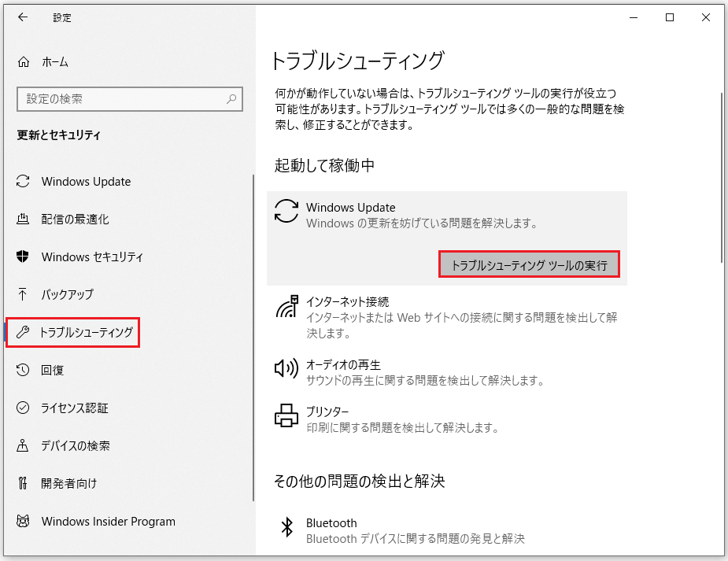Open ライセンス認証 settings page
The height and width of the screenshot is (561, 728).
(x=75, y=408)
